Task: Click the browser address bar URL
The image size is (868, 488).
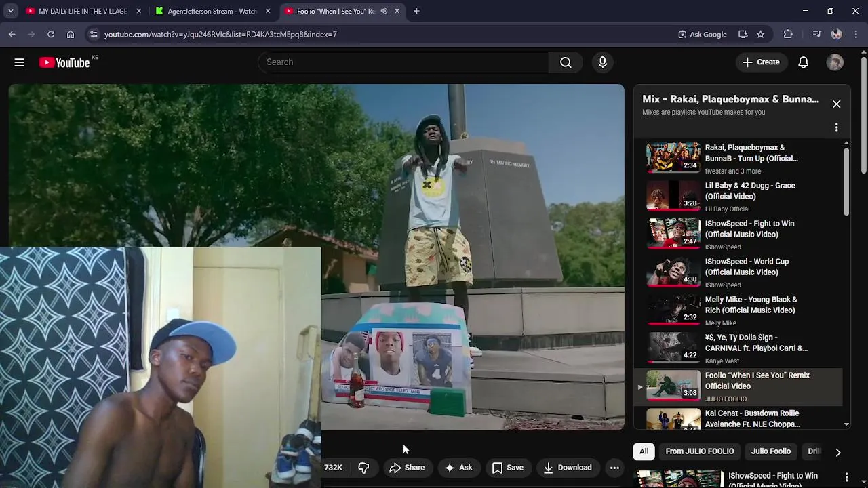Action: 220,34
